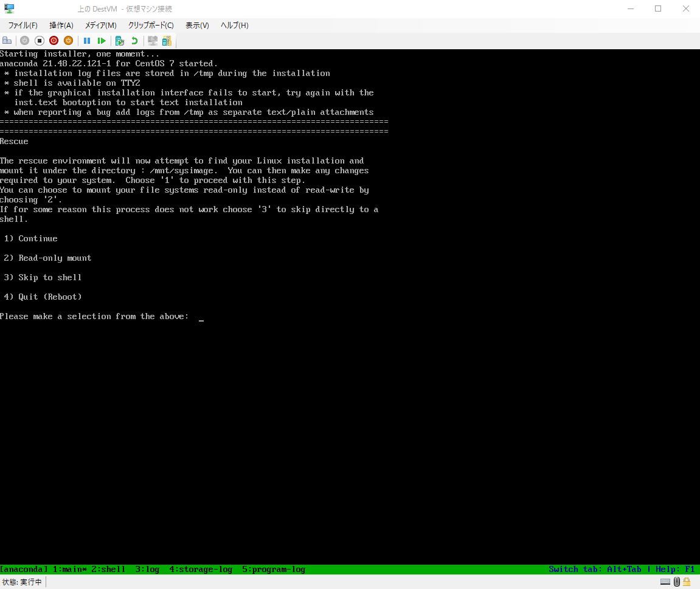Select the '3) Skip to shell' option

tap(41, 277)
